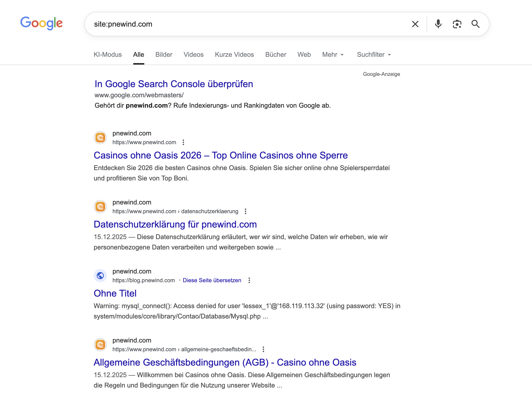Open three-dot menu on the Datenschutzerklärung result
Image resolution: width=532 pixels, height=400 pixels.
(x=246, y=211)
